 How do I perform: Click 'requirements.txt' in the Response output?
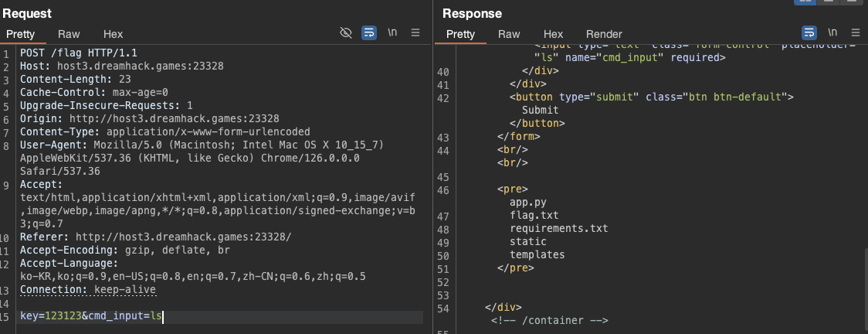click(x=559, y=228)
